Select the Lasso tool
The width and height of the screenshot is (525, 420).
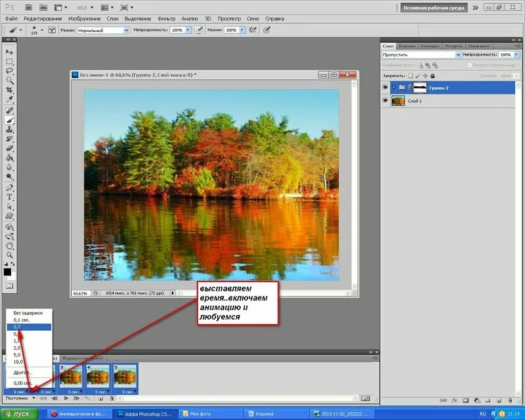click(9, 71)
